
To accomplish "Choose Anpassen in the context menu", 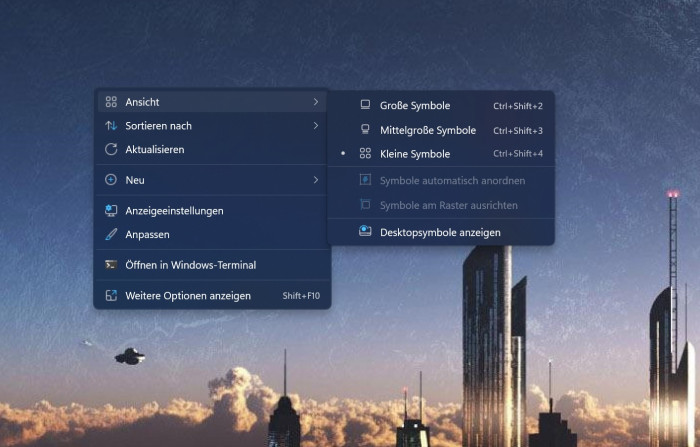I will tap(212, 234).
